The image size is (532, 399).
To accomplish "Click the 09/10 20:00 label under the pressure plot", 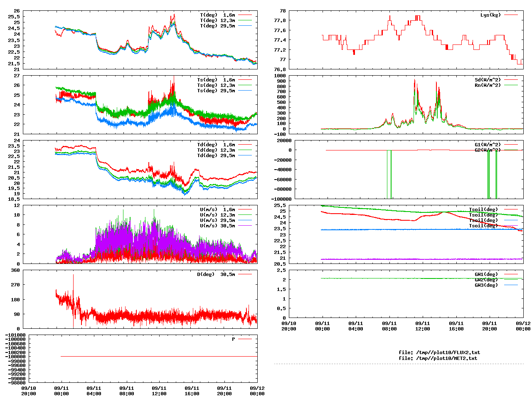I will (29, 391).
